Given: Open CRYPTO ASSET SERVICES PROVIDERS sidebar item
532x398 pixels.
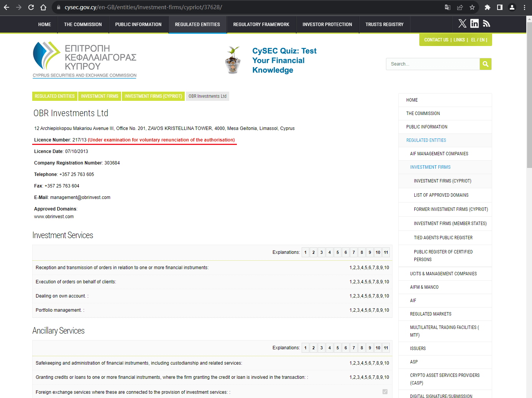Looking at the screenshot, I should click(x=445, y=379).
